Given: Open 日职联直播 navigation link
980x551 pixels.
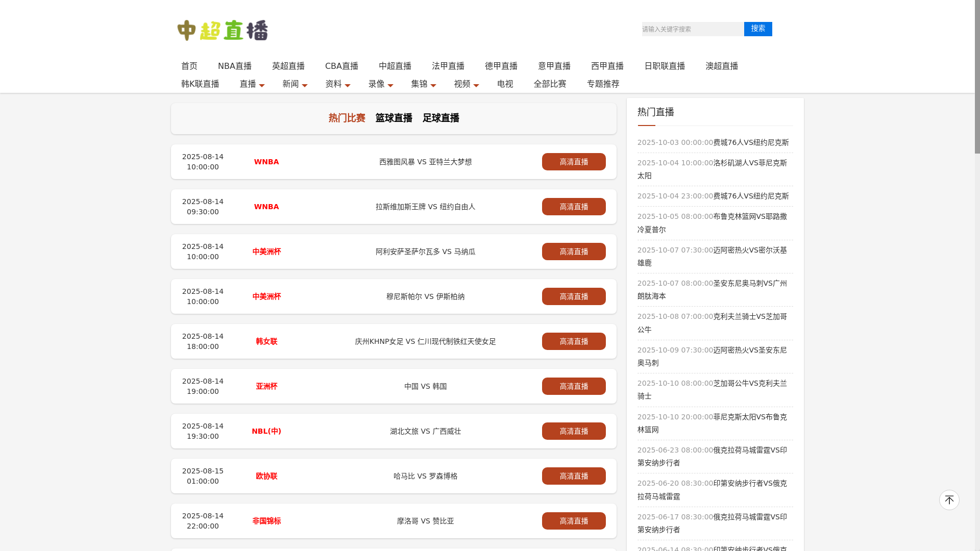Looking at the screenshot, I should (665, 66).
